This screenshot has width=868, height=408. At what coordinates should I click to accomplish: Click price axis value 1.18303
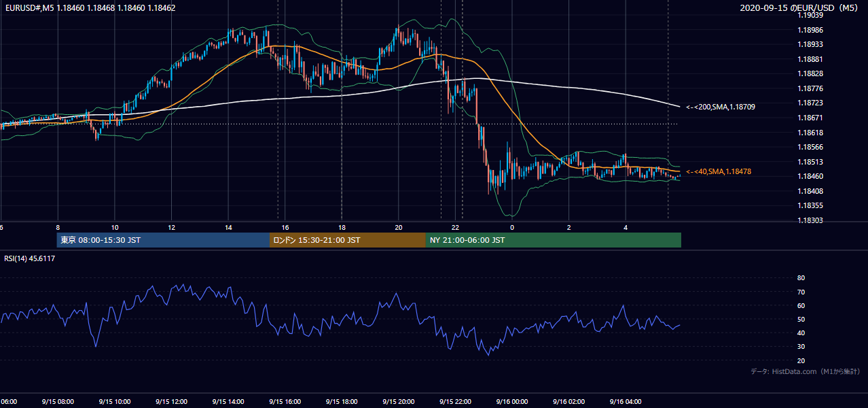coord(810,220)
